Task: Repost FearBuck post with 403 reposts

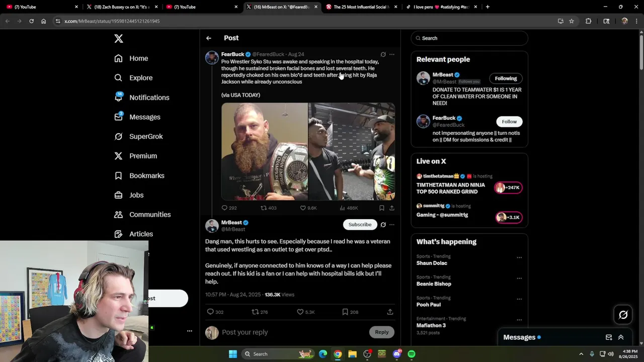Action: tap(268, 208)
